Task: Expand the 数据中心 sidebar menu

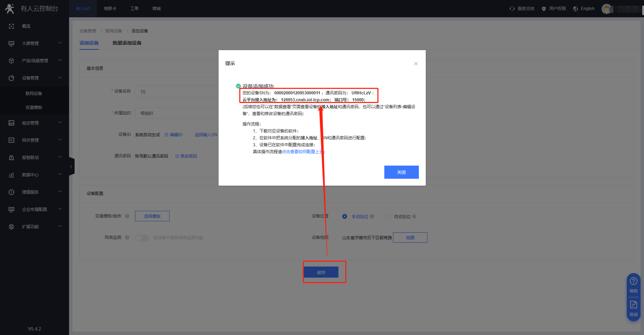Action: point(35,175)
